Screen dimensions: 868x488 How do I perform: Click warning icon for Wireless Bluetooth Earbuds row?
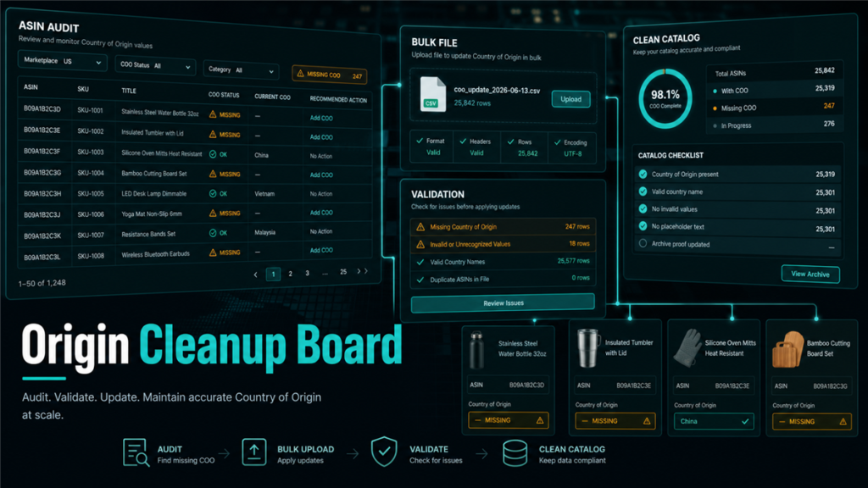(x=213, y=252)
